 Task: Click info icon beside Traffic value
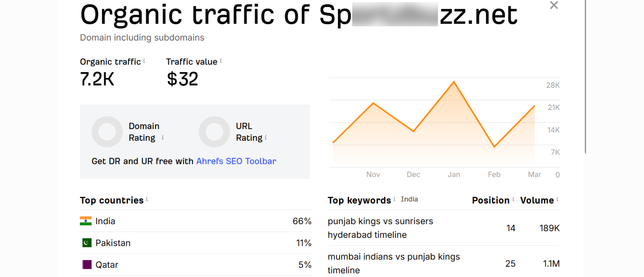click(x=221, y=61)
